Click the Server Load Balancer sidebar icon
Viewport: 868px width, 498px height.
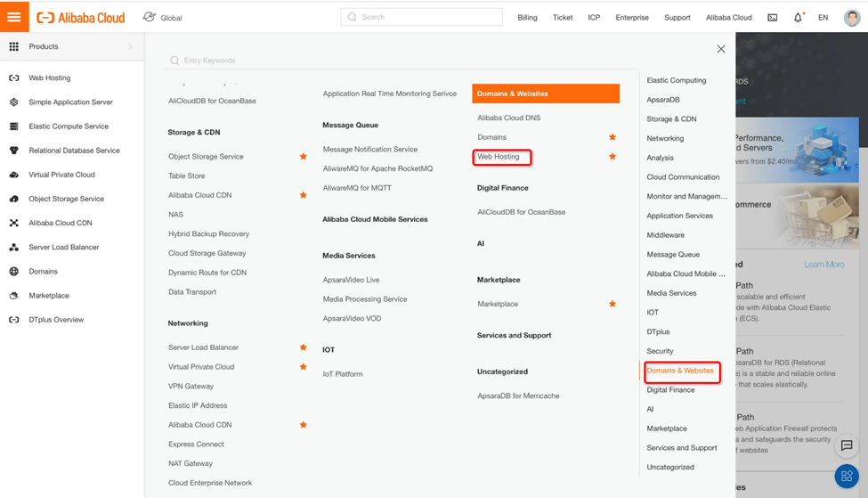click(x=13, y=248)
